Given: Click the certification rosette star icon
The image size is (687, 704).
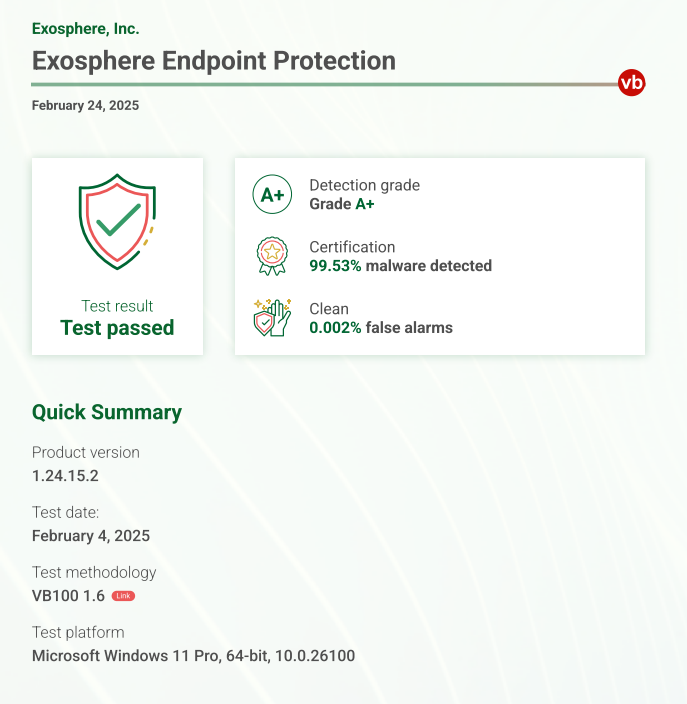Looking at the screenshot, I should pos(272,256).
